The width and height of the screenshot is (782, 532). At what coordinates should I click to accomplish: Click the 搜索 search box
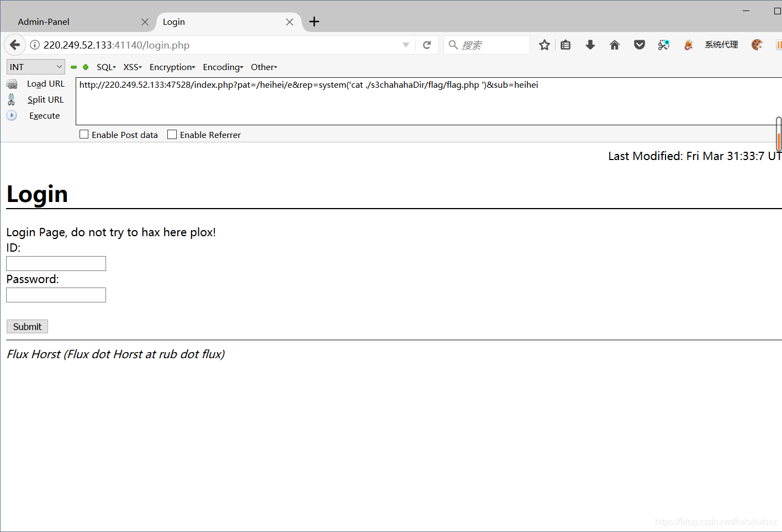(487, 45)
